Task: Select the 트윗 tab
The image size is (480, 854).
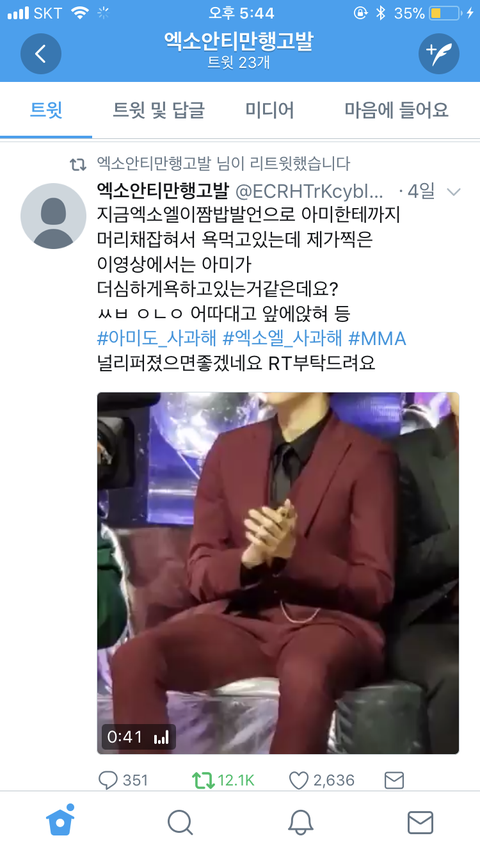Action: (x=46, y=110)
